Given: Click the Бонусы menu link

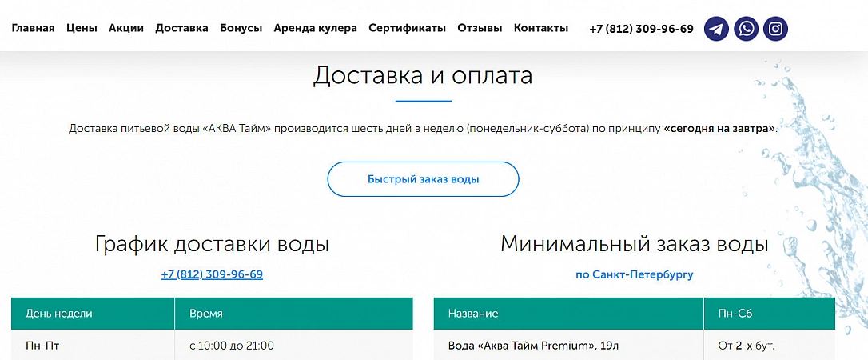Looking at the screenshot, I should point(241,28).
